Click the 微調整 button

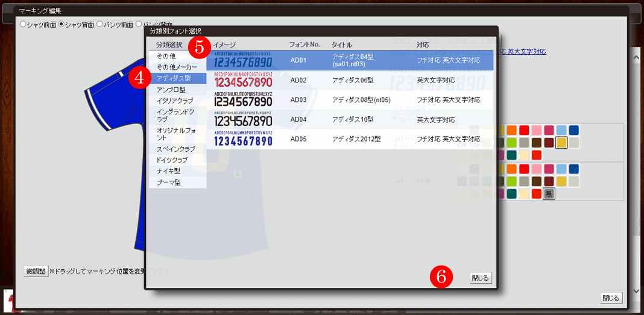pos(36,271)
